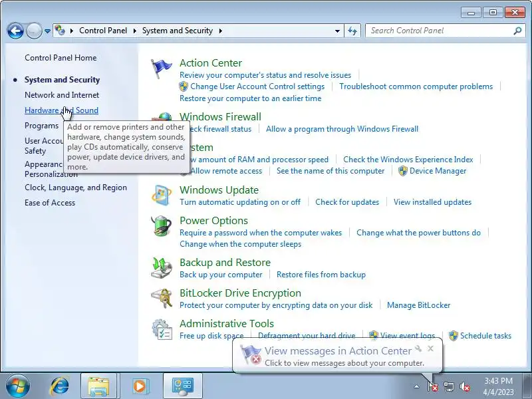532x399 pixels.
Task: Click the Control Panel icon in address bar
Action: pos(60,31)
